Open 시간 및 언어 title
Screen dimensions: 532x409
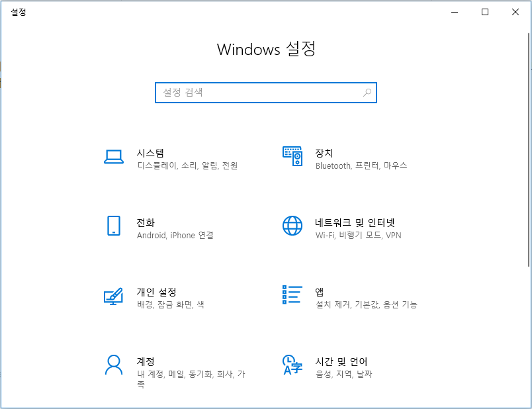341,361
